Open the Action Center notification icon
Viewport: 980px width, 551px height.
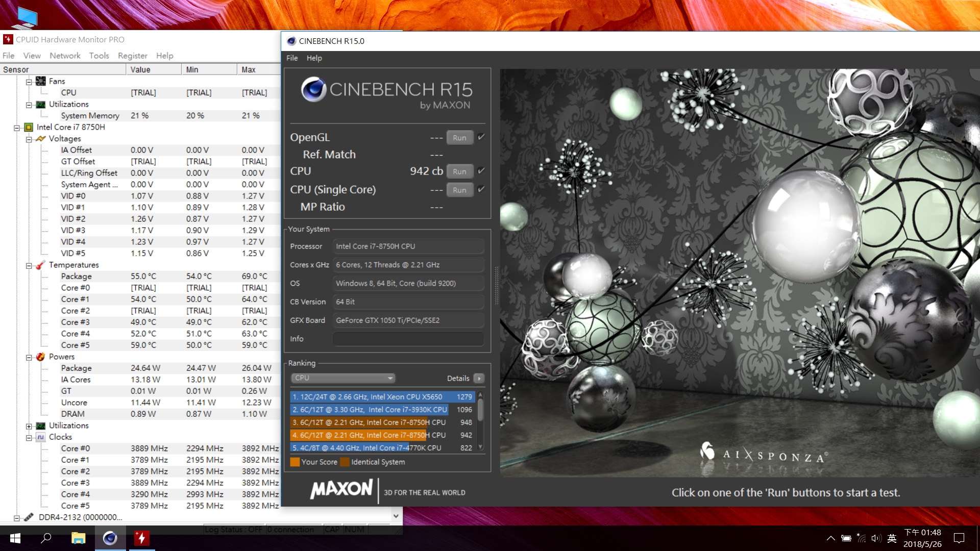pyautogui.click(x=959, y=538)
